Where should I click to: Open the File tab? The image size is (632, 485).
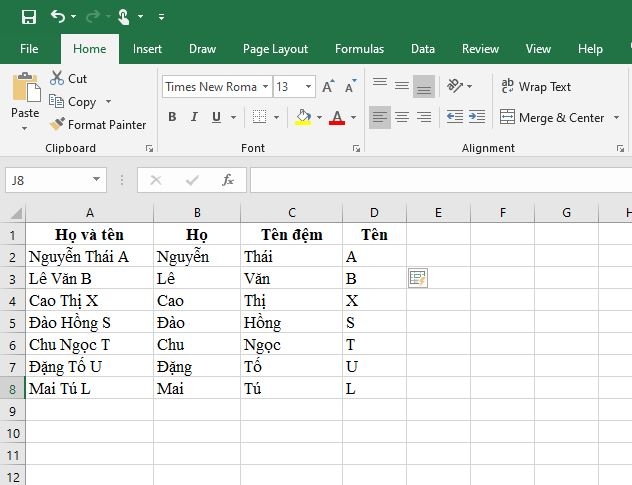[29, 49]
